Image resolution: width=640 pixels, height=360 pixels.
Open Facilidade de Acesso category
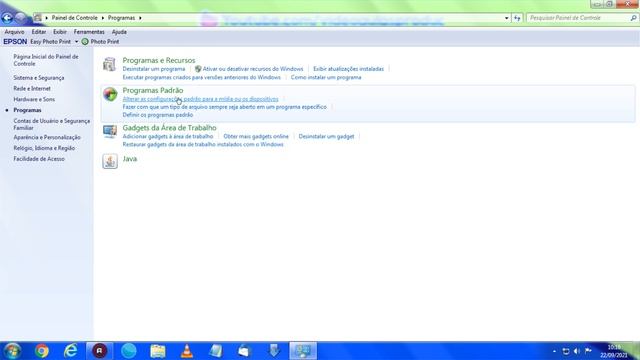point(39,159)
